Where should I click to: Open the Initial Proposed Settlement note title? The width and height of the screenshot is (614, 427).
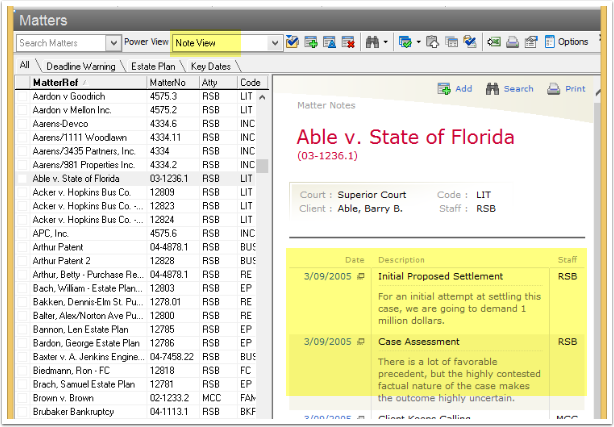[x=441, y=277]
